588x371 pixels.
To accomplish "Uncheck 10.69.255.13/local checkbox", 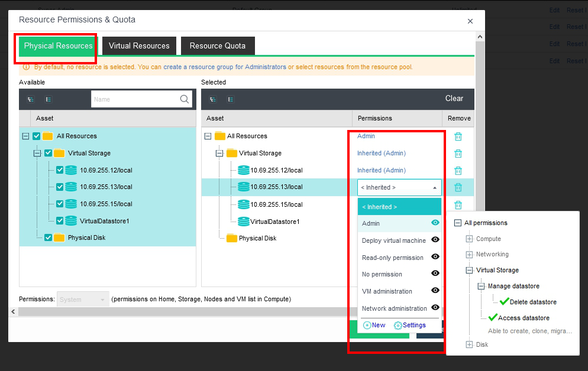I will tap(60, 187).
